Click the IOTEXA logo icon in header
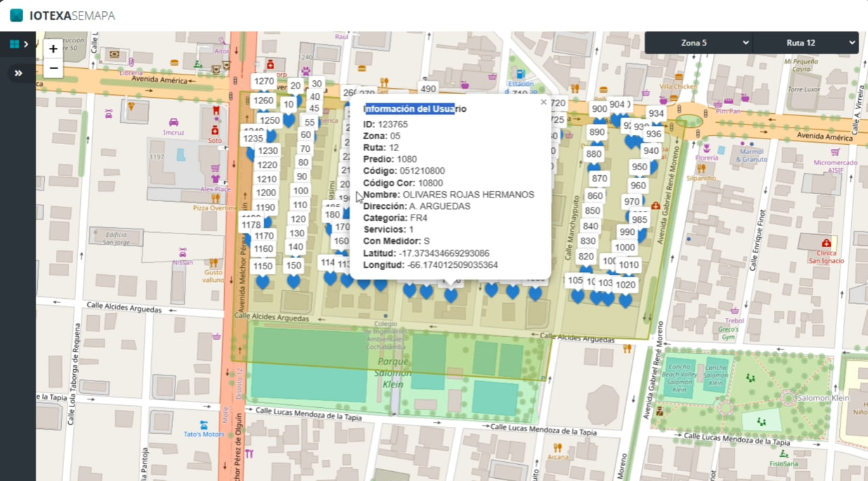The image size is (868, 481). (15, 14)
